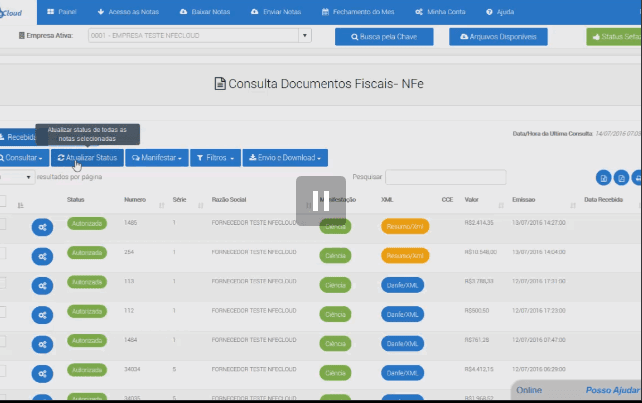This screenshot has width=642, height=403.
Task: Expand the Filtros dropdown button
Action: pyautogui.click(x=216, y=158)
